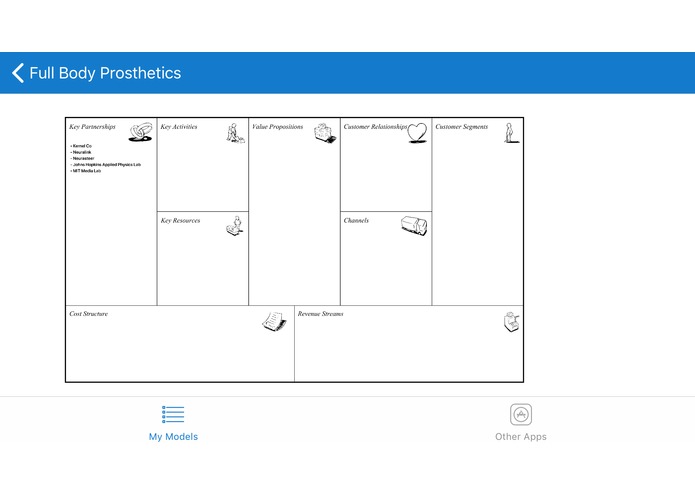
Task: Click the Full Body Prosthetics title
Action: [105, 73]
